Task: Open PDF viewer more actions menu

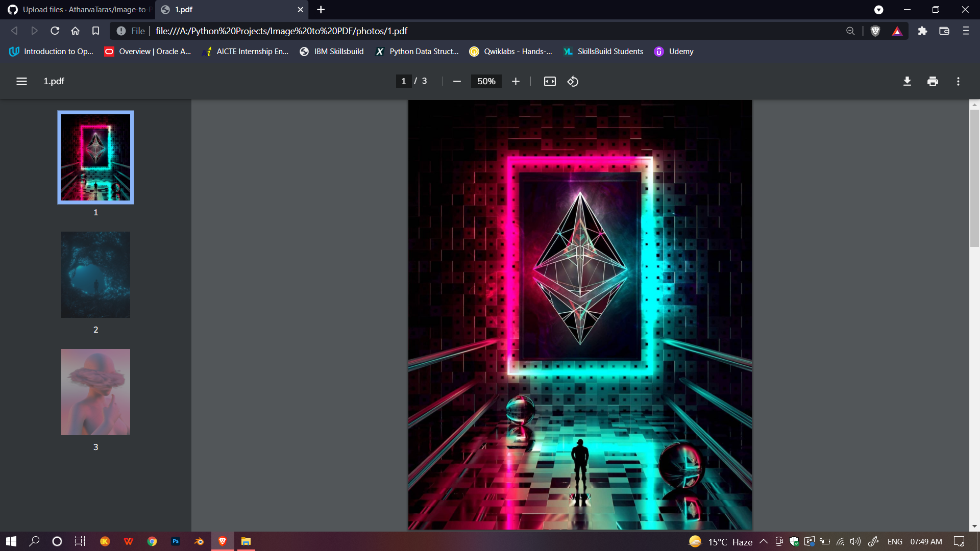Action: [x=958, y=81]
